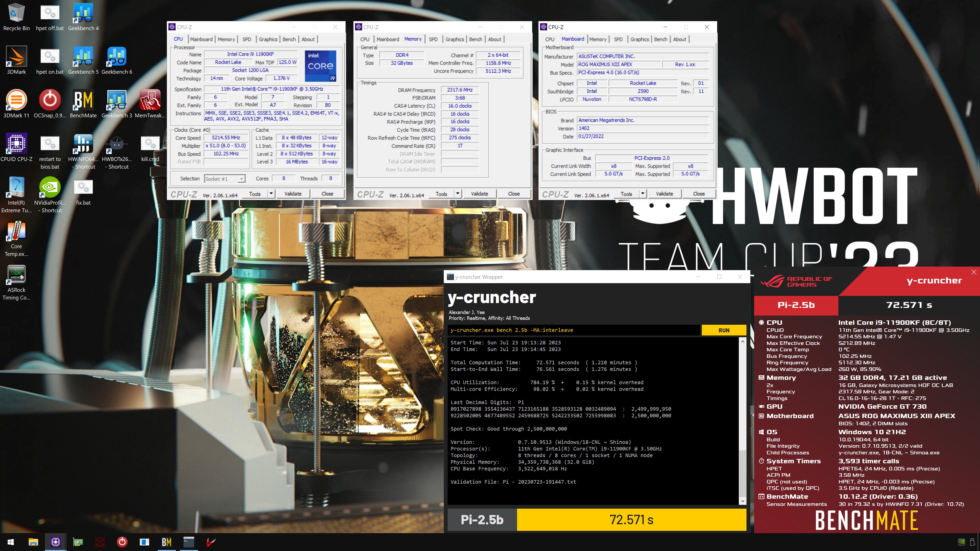Click DRAM Frequency 2317.6 MHz value

tap(460, 90)
